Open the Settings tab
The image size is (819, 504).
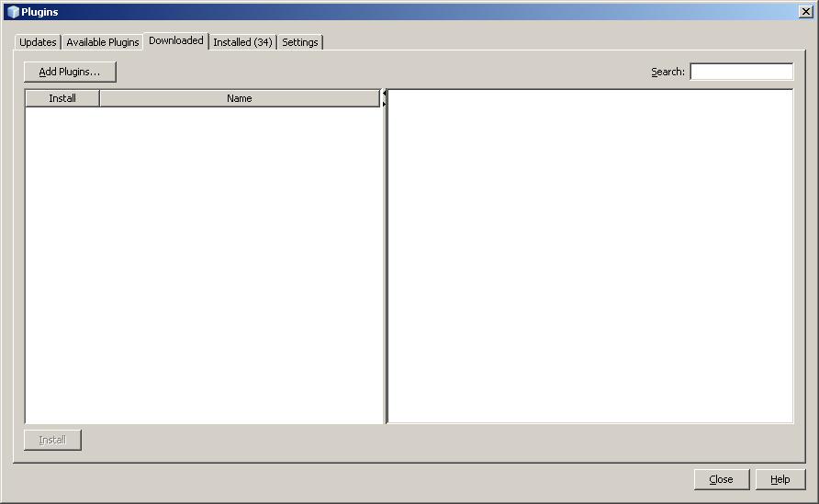[x=300, y=42]
